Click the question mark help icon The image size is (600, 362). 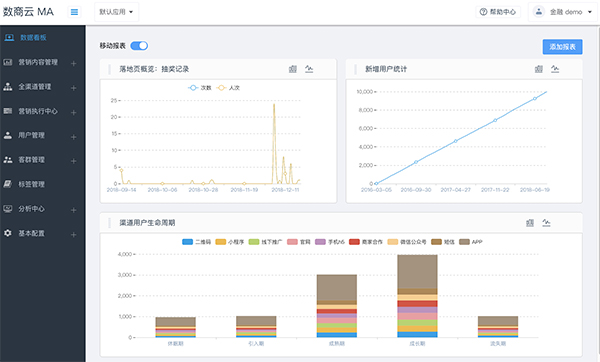pos(483,12)
